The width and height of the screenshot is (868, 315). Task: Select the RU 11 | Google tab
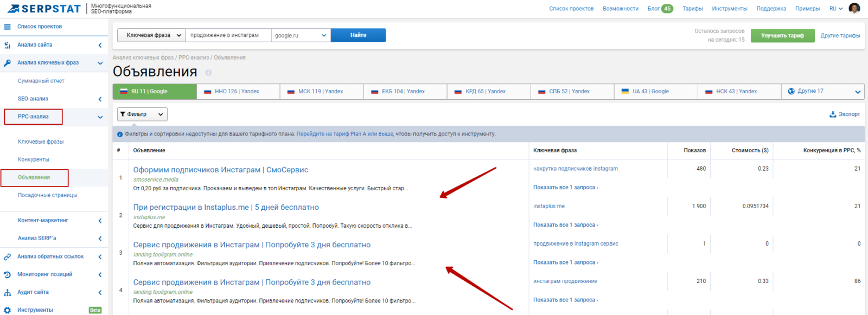click(155, 92)
